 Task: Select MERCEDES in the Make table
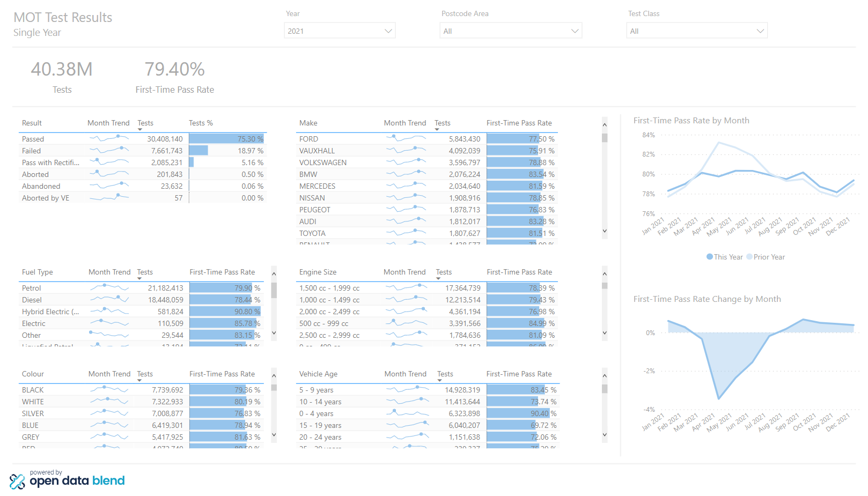point(427,186)
